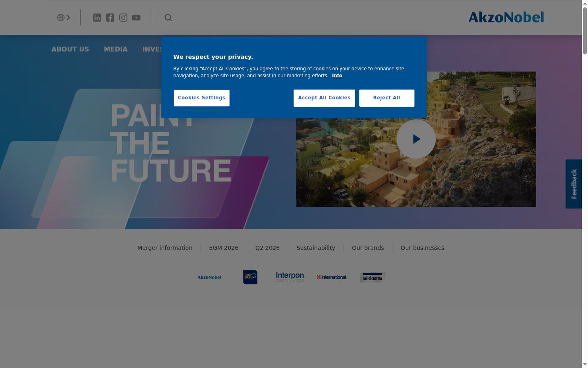Click the Dulux brand logo
The width and height of the screenshot is (588, 368).
pos(250,277)
